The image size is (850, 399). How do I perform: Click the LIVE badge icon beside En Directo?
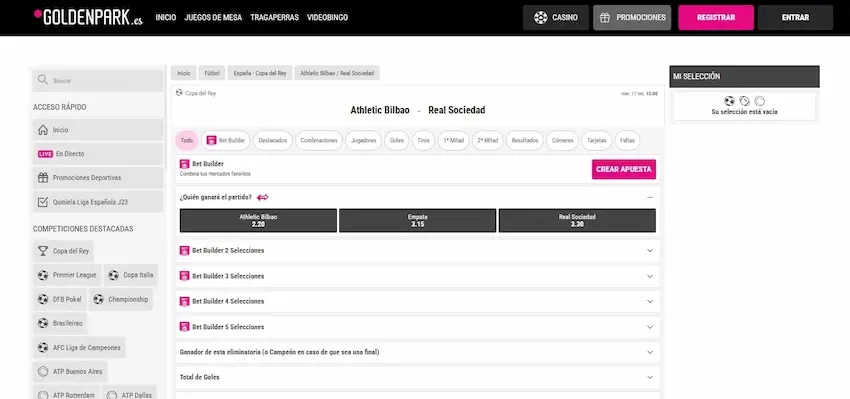click(x=45, y=154)
